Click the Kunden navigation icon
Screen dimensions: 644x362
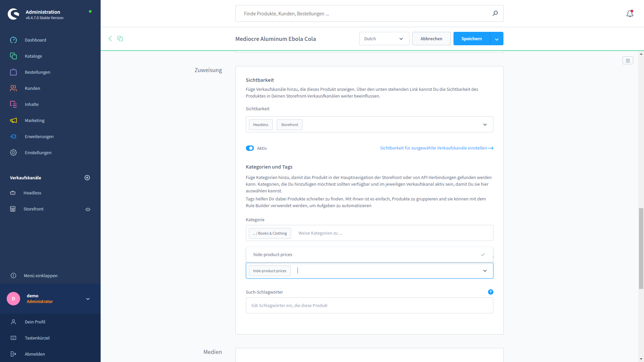(x=13, y=88)
